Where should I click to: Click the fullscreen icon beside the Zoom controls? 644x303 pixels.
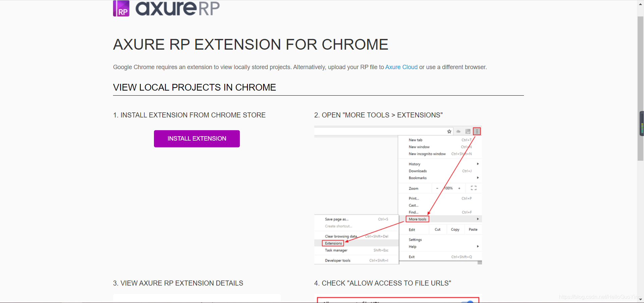coord(473,188)
